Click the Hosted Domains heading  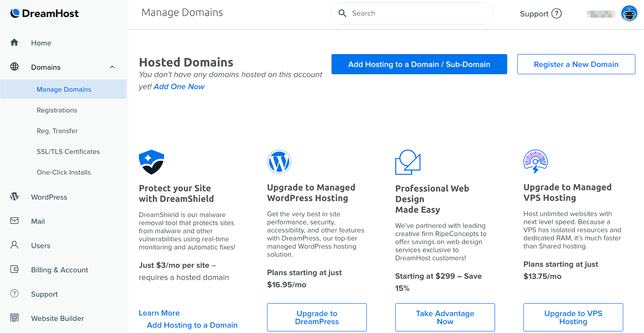pyautogui.click(x=186, y=62)
